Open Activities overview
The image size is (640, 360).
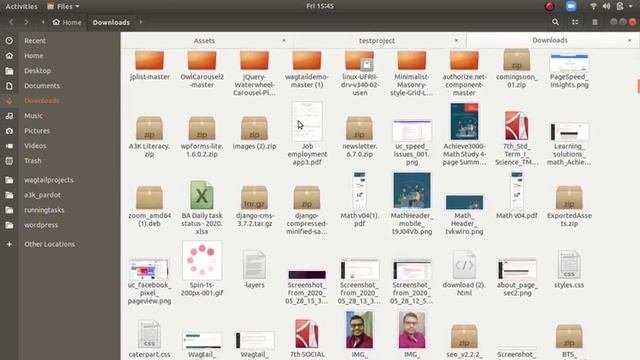pyautogui.click(x=21, y=6)
